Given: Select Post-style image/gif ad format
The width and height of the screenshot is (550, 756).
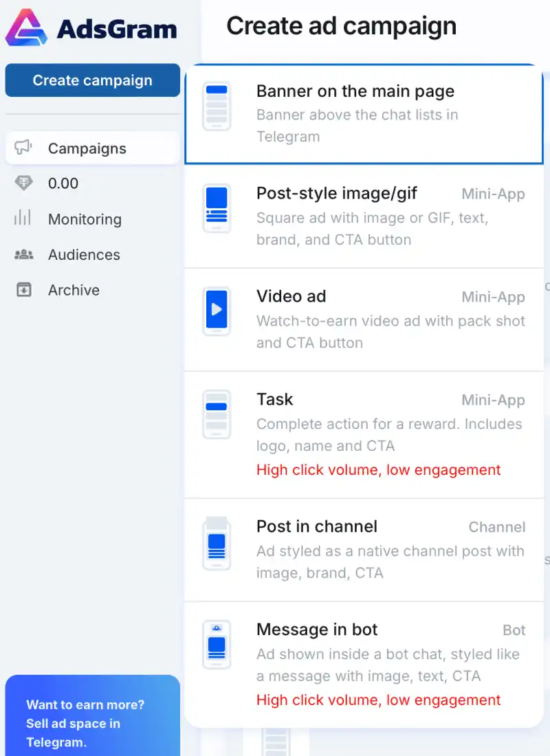Looking at the screenshot, I should (364, 216).
